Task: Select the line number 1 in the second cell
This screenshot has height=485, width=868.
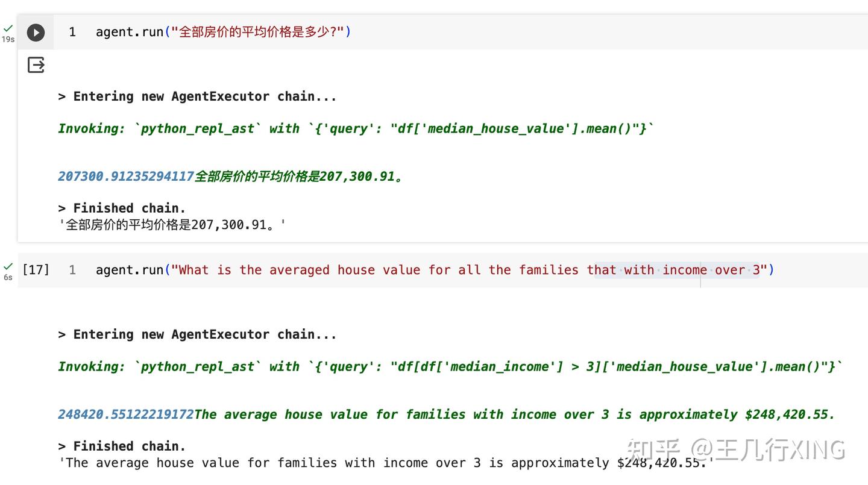Action: (72, 270)
